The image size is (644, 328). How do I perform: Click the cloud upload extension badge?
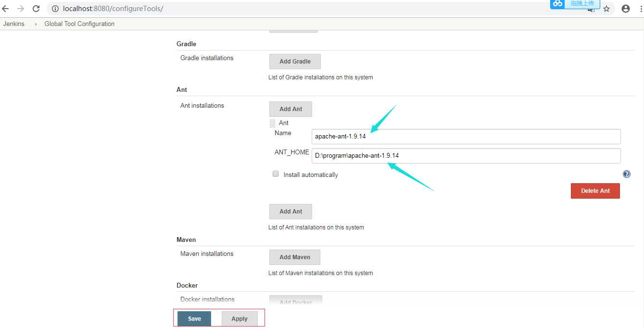click(575, 4)
